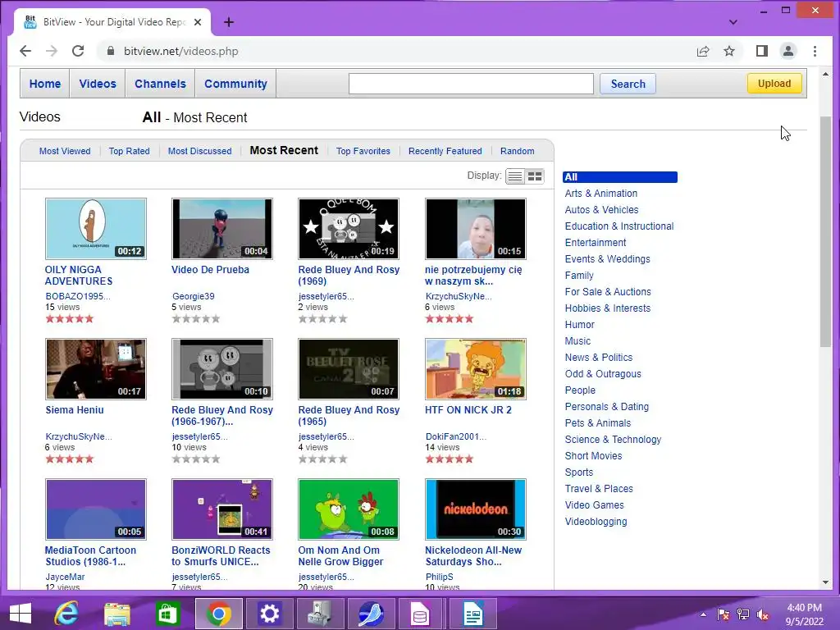Open File Explorer from taskbar
This screenshot has width=840, height=630.
tap(116, 614)
